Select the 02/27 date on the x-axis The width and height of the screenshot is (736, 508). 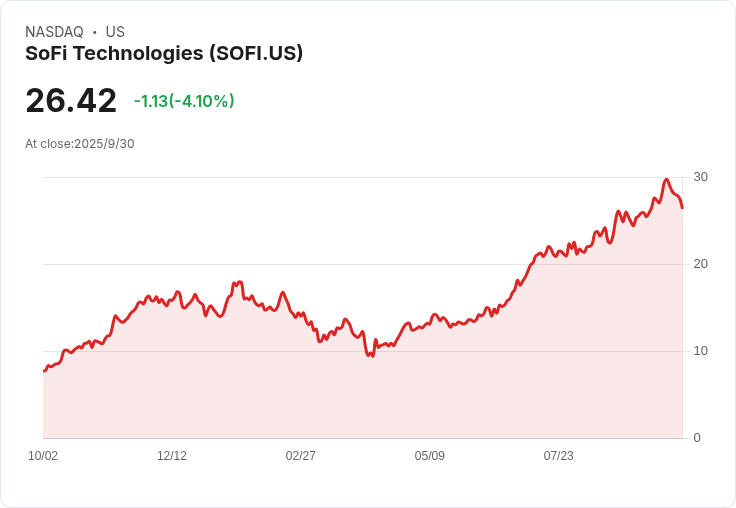tap(301, 456)
